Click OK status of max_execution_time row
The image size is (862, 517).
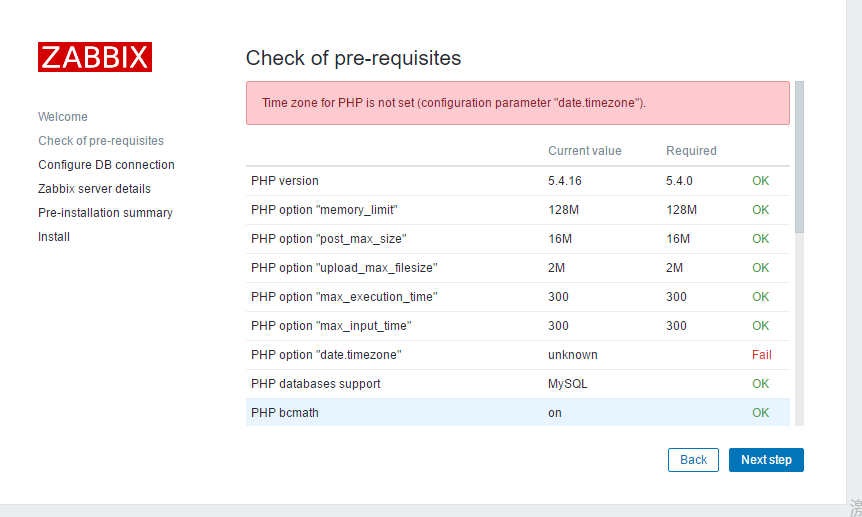tap(760, 297)
